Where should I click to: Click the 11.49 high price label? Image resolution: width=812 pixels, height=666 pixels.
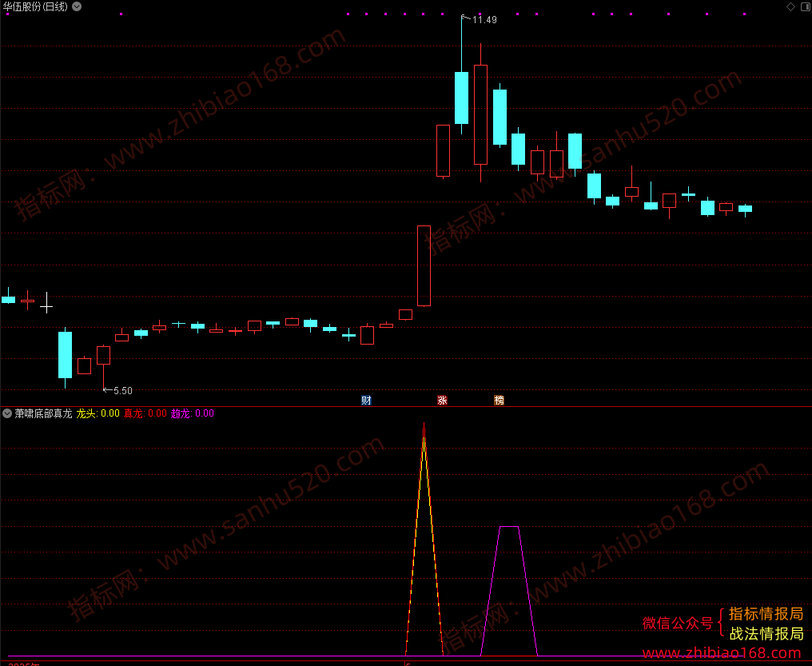pyautogui.click(x=484, y=20)
